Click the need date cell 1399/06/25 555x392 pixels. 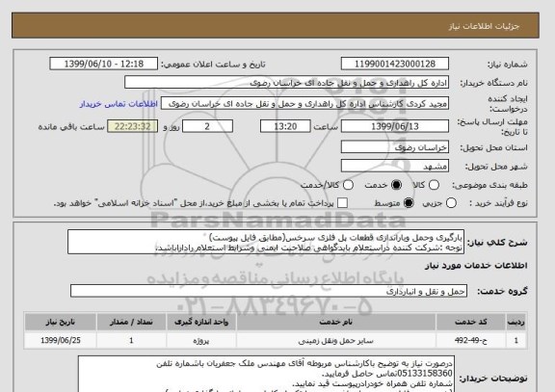point(61,341)
